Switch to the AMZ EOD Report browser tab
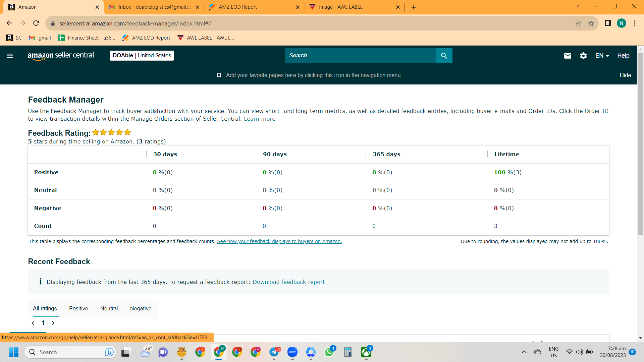Viewport: 644px width, 362px height. click(x=254, y=7)
